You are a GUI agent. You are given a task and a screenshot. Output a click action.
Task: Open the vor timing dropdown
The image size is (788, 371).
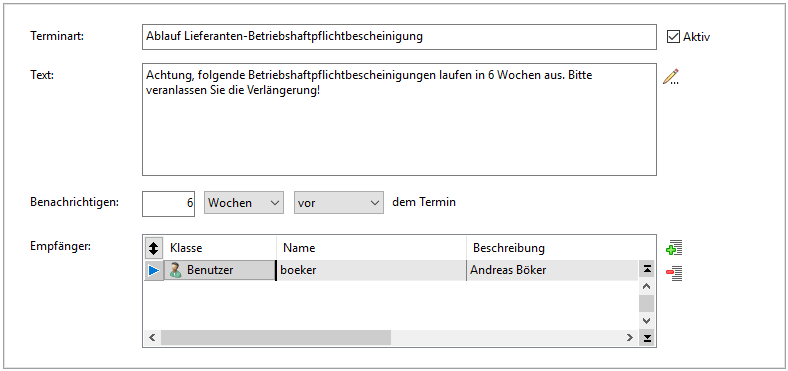pyautogui.click(x=339, y=203)
